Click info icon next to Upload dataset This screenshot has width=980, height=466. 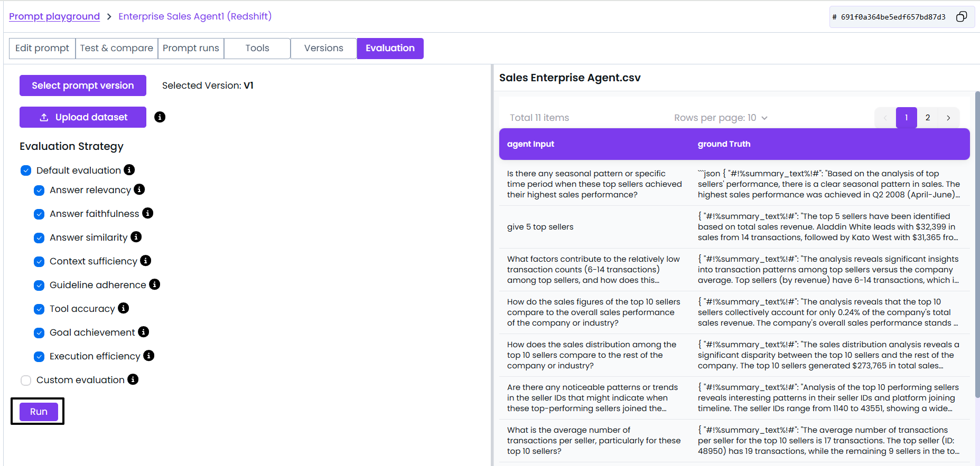click(x=160, y=117)
